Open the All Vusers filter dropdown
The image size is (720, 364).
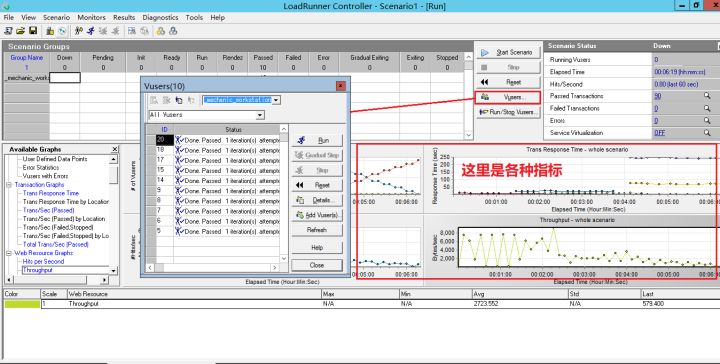[260, 115]
